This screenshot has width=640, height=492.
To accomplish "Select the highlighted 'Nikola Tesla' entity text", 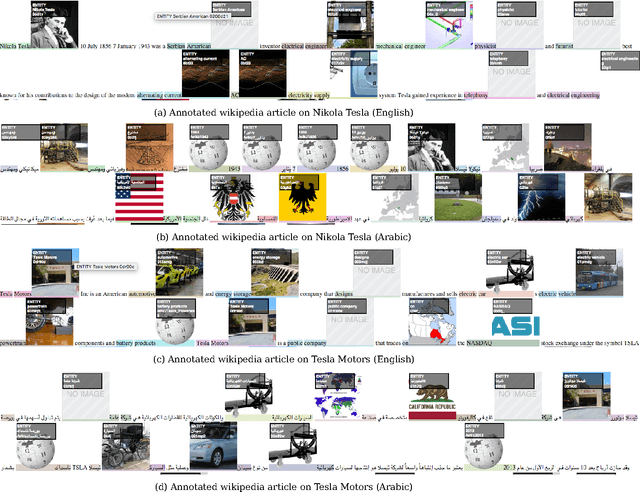I will point(16,46).
